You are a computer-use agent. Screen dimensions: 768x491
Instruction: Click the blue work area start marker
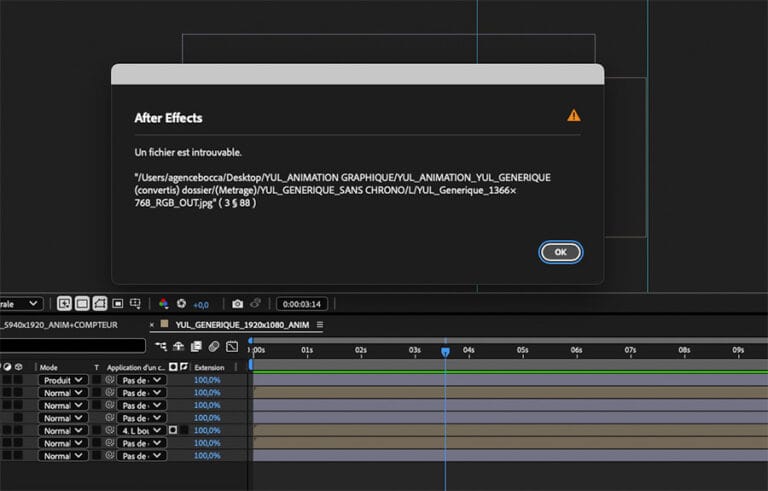click(251, 365)
